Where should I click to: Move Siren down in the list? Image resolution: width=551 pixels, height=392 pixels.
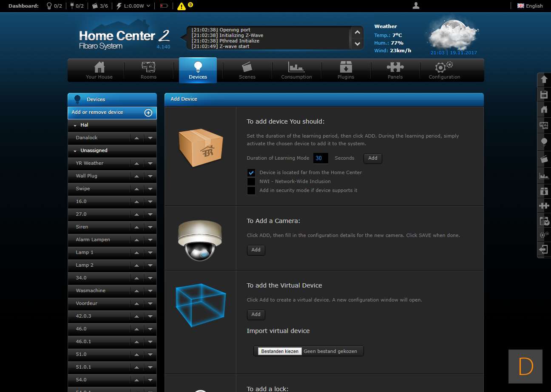point(150,227)
